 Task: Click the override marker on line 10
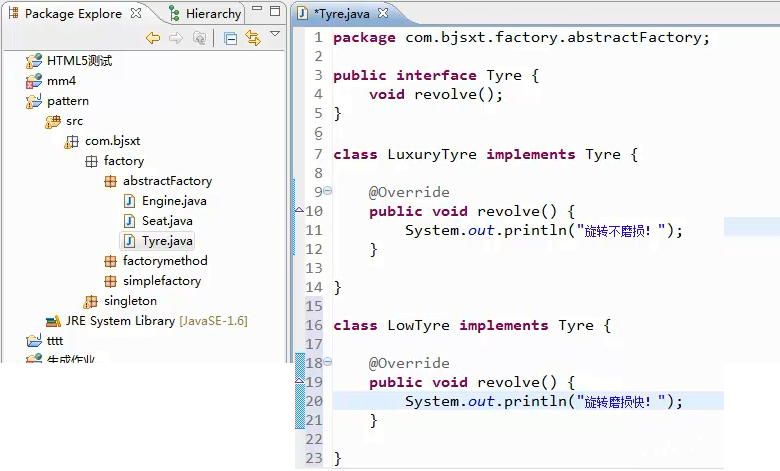pos(299,211)
